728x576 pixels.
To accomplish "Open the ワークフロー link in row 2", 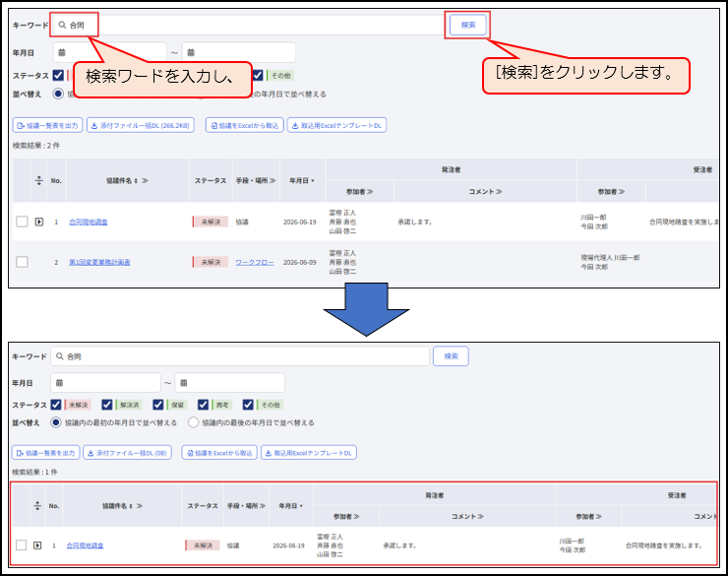I will point(255,263).
